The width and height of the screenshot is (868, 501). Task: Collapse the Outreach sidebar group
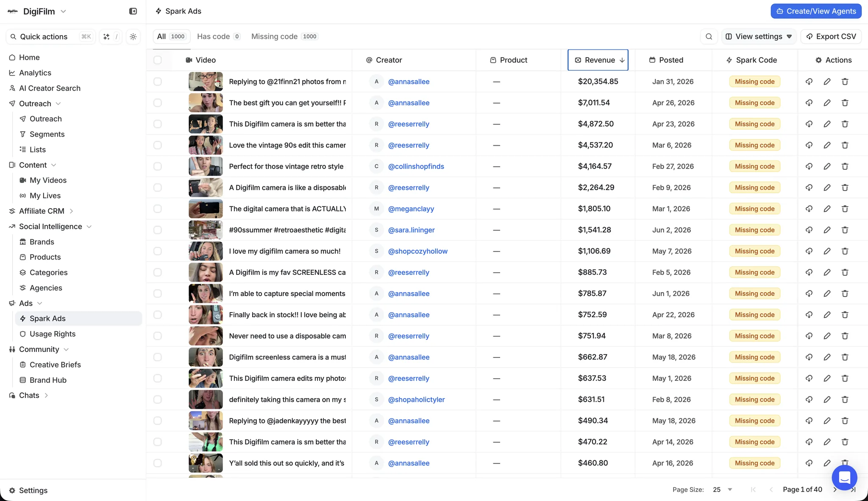(x=58, y=104)
